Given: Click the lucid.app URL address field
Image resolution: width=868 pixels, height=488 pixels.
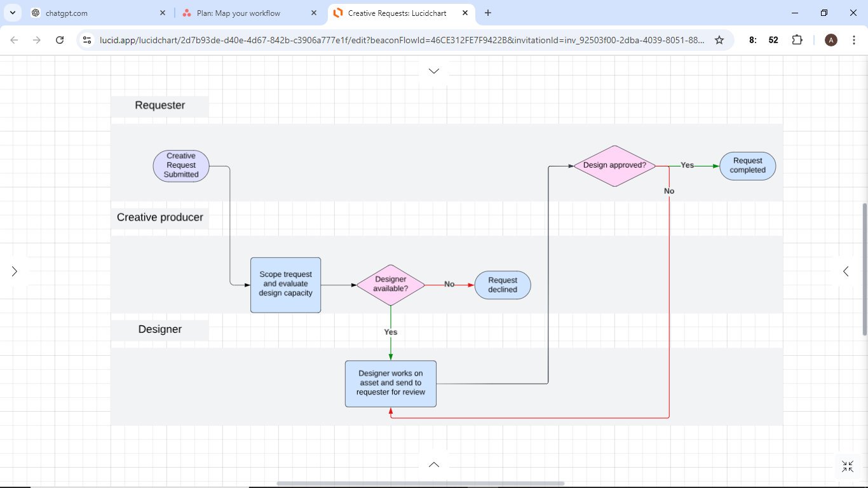Looking at the screenshot, I should tap(402, 40).
